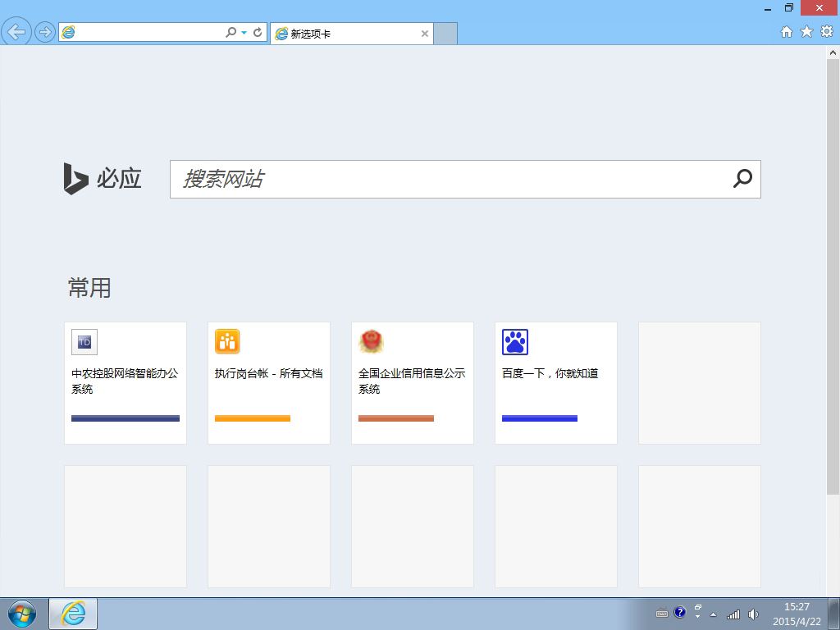Expand the address bar autocomplete dropdown arrow
840x630 pixels.
click(244, 33)
